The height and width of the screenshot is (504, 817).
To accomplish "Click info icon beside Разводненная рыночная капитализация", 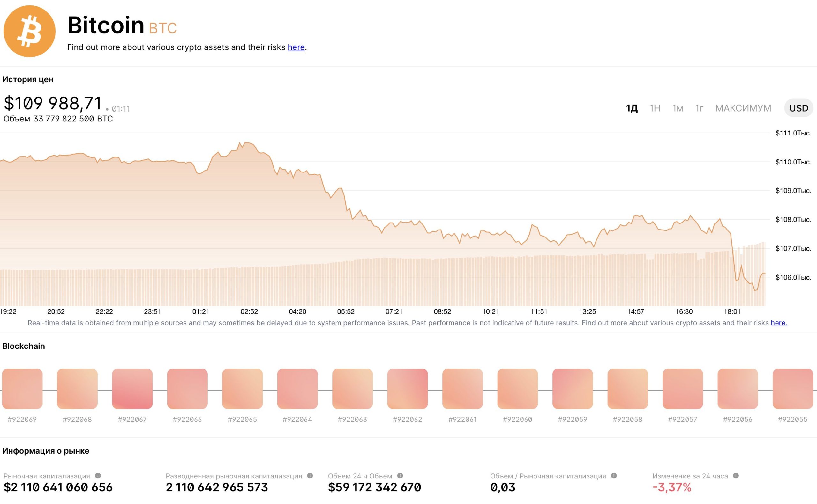I will coord(310,476).
